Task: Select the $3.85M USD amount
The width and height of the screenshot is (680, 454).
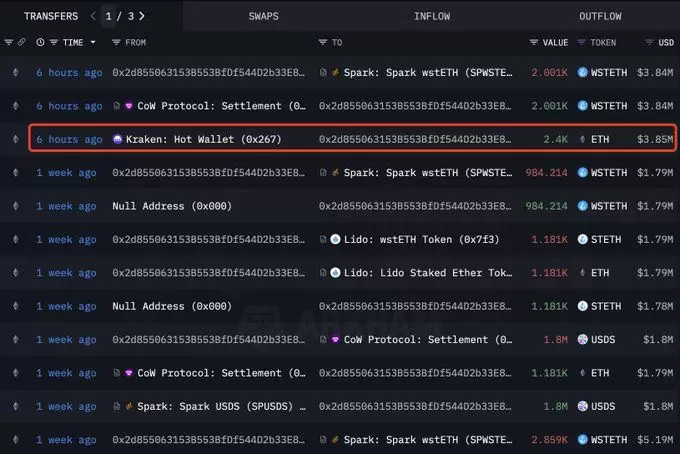Action: pyautogui.click(x=655, y=139)
